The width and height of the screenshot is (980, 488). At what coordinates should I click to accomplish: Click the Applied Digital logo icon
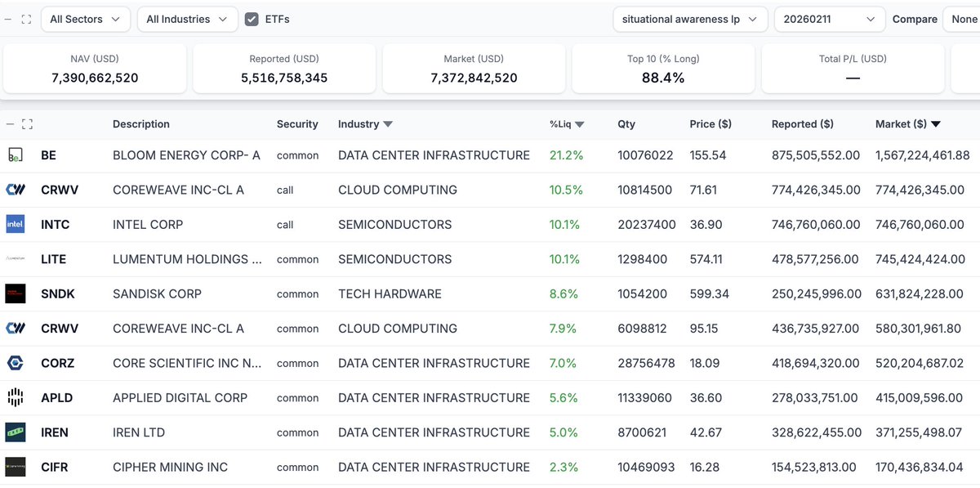[x=15, y=397]
